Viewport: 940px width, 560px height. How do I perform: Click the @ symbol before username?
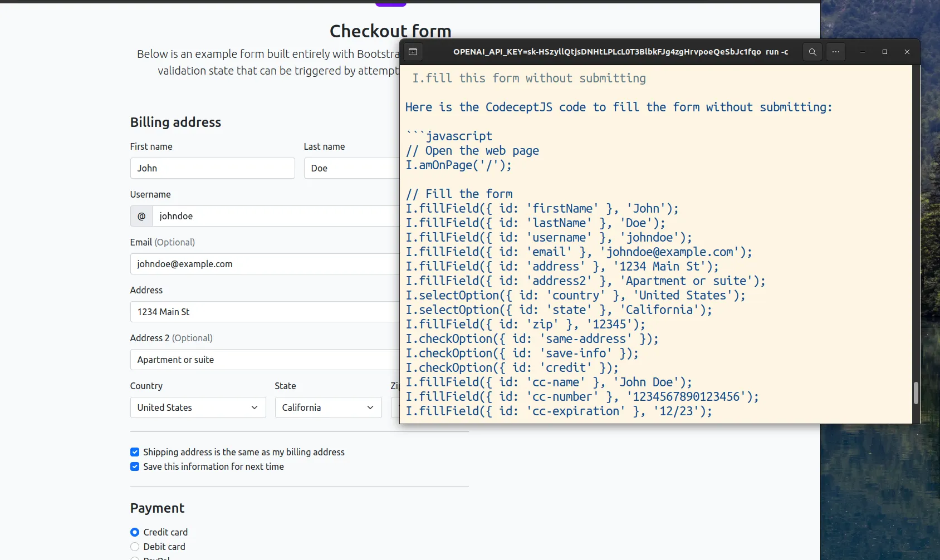pyautogui.click(x=141, y=216)
